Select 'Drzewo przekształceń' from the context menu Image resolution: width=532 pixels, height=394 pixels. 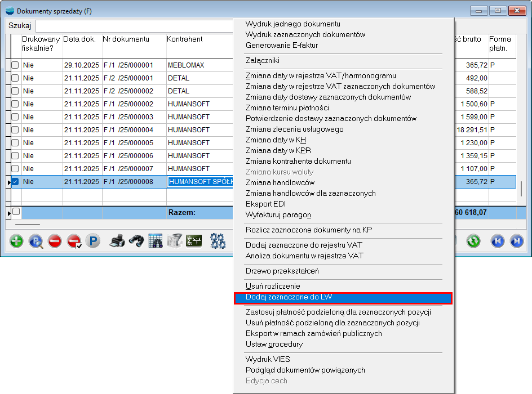(x=282, y=271)
